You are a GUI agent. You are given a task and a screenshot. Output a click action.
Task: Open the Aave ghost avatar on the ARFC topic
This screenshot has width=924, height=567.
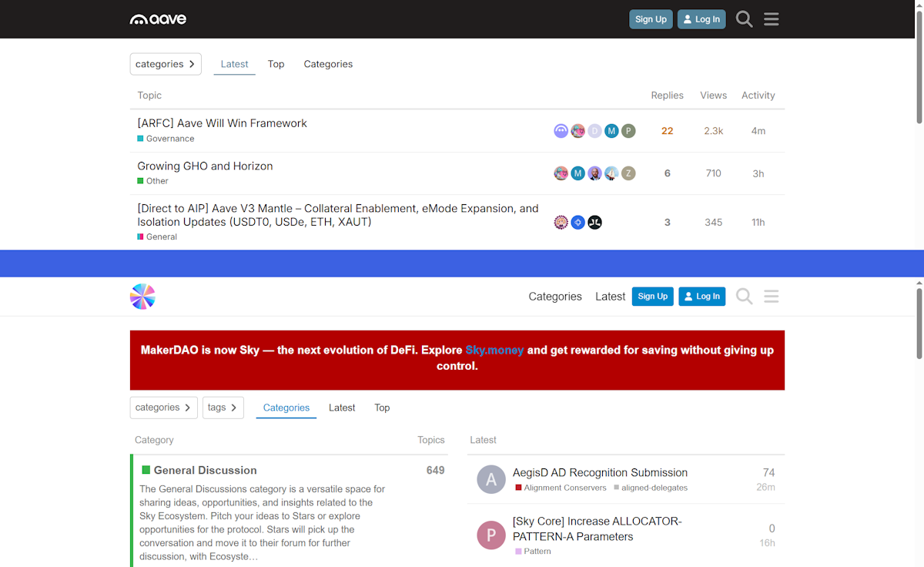[x=561, y=131]
